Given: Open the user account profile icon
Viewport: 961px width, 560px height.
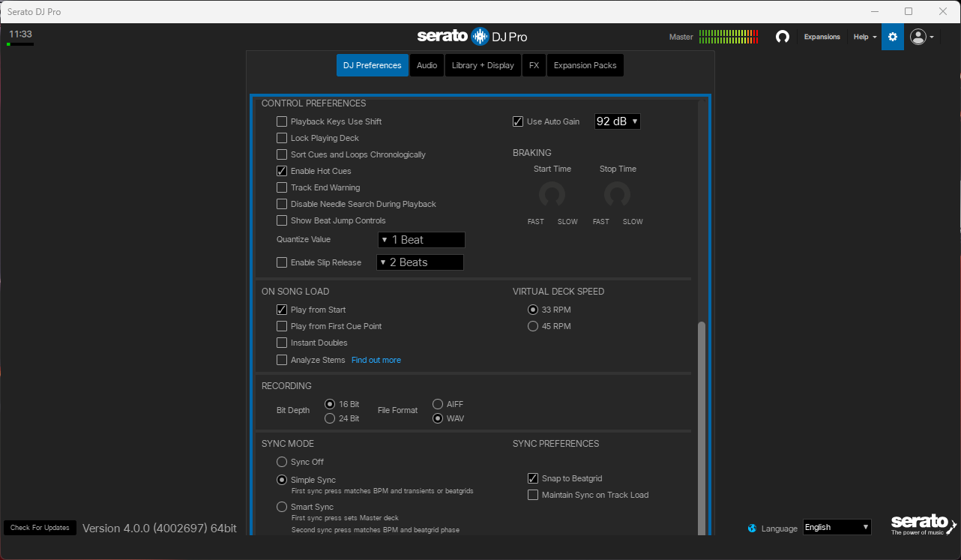Looking at the screenshot, I should 918,37.
